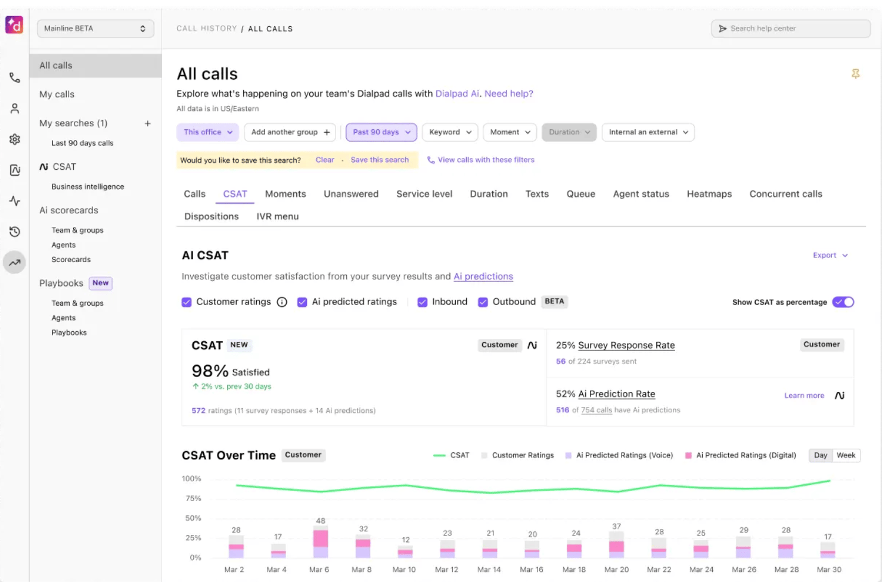
Task: Open the analytics trend sidebar icon
Action: click(15, 262)
